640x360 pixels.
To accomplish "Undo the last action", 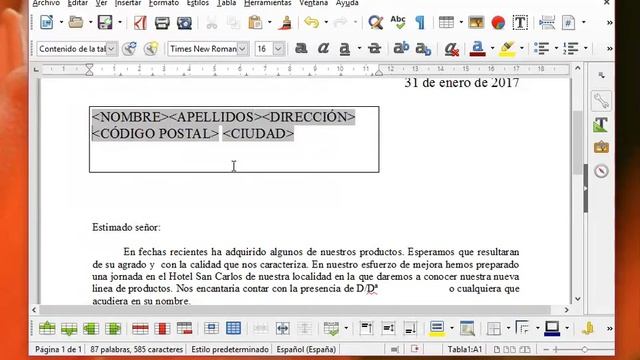I will coord(312,22).
